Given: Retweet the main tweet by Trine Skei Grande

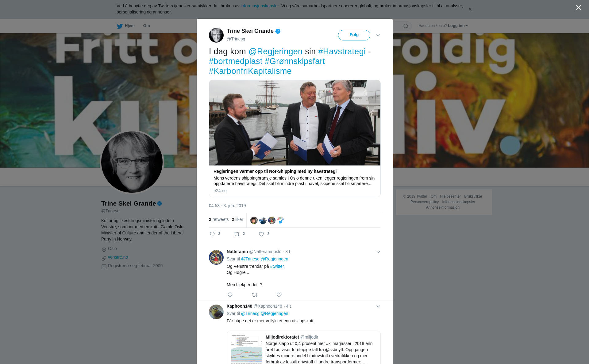Looking at the screenshot, I should [237, 234].
